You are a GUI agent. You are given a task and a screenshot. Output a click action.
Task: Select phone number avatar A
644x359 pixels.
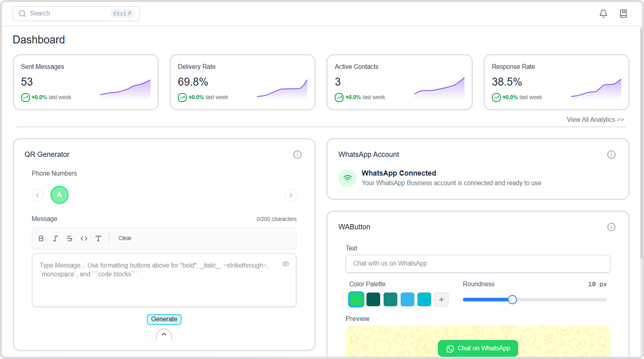coord(59,195)
